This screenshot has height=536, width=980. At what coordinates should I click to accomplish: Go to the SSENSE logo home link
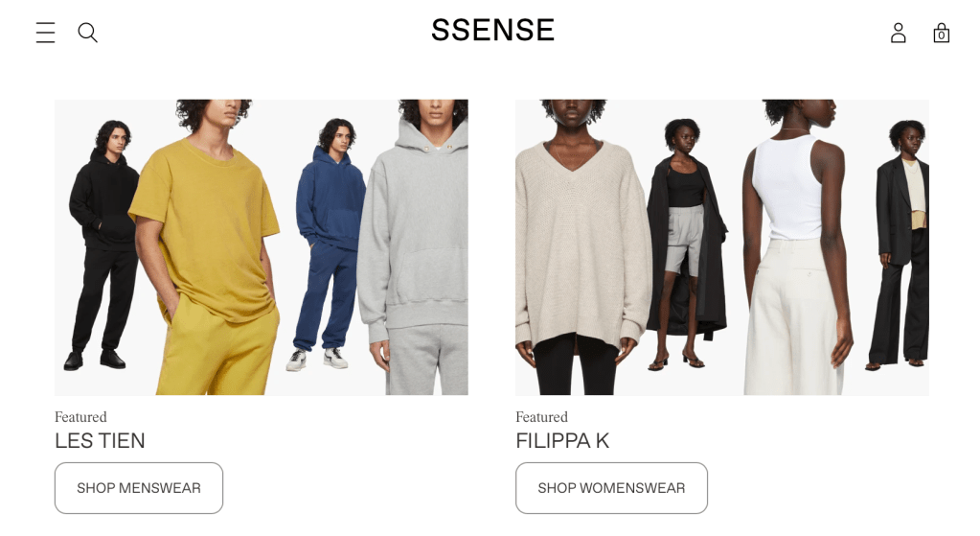pyautogui.click(x=492, y=30)
